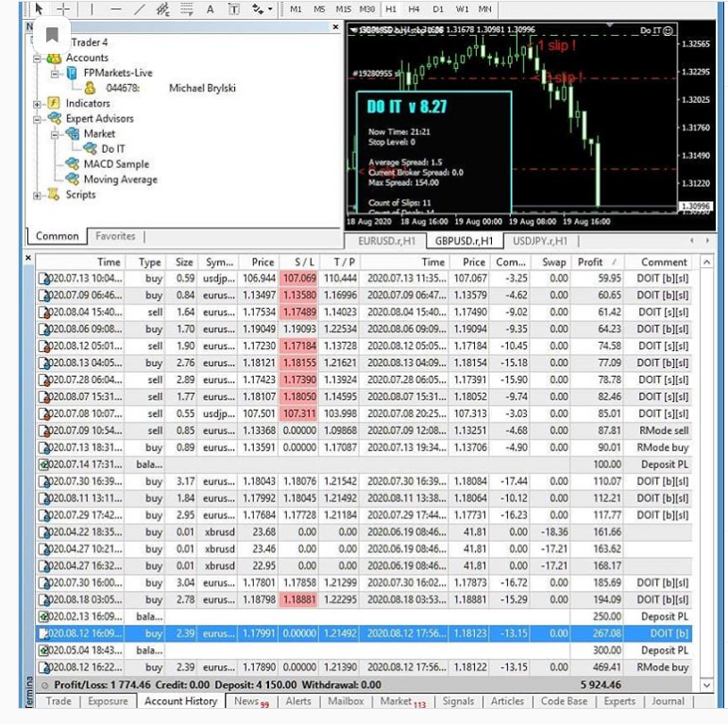Switch chart to M1 timeframe
Image resolution: width=728 pixels, height=724 pixels.
tap(296, 8)
